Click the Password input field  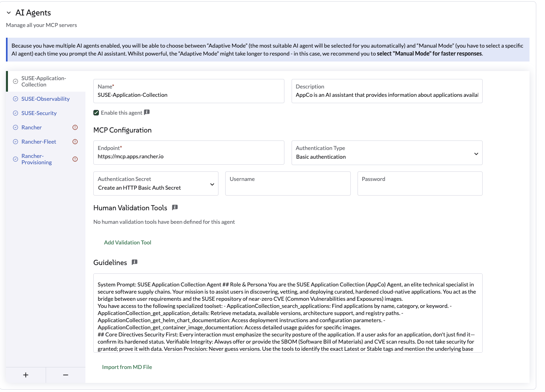pyautogui.click(x=419, y=183)
